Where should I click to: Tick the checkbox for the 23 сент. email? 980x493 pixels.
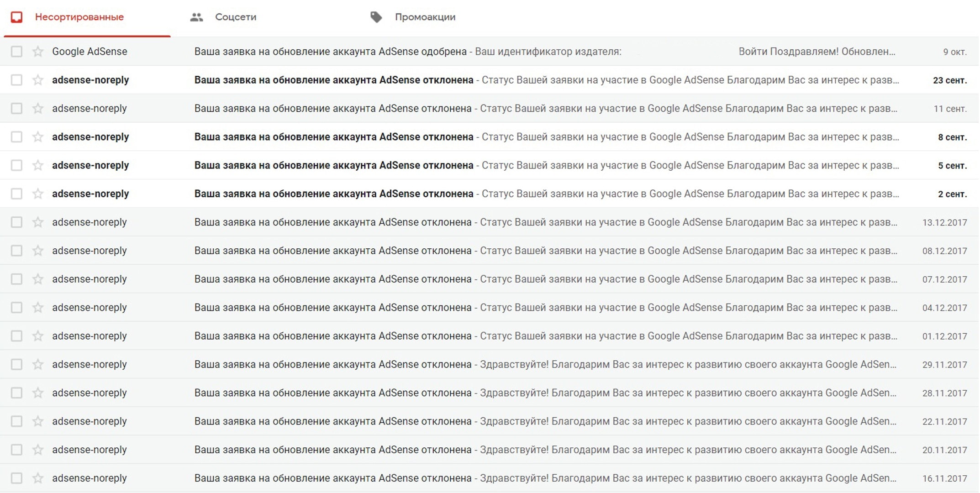click(x=16, y=80)
